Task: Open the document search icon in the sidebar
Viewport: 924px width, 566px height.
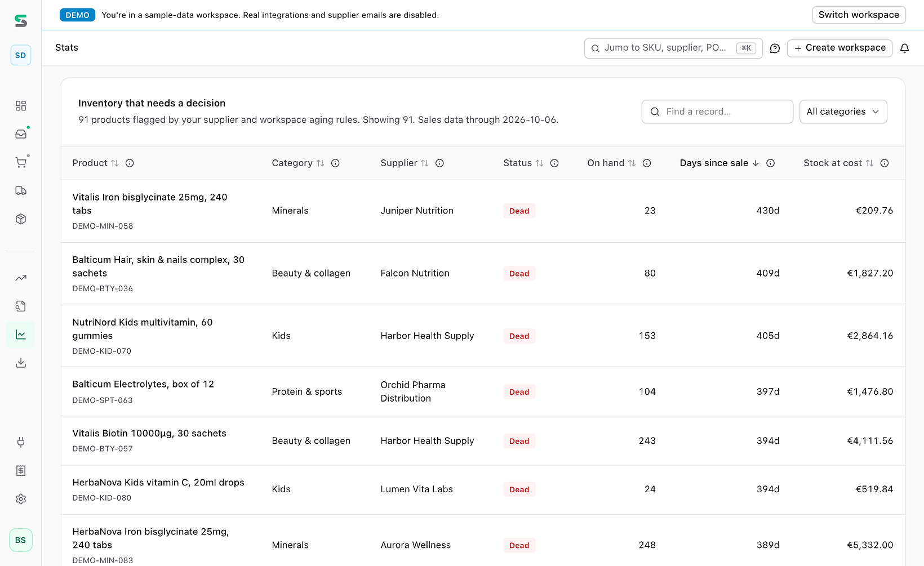Action: click(x=21, y=306)
